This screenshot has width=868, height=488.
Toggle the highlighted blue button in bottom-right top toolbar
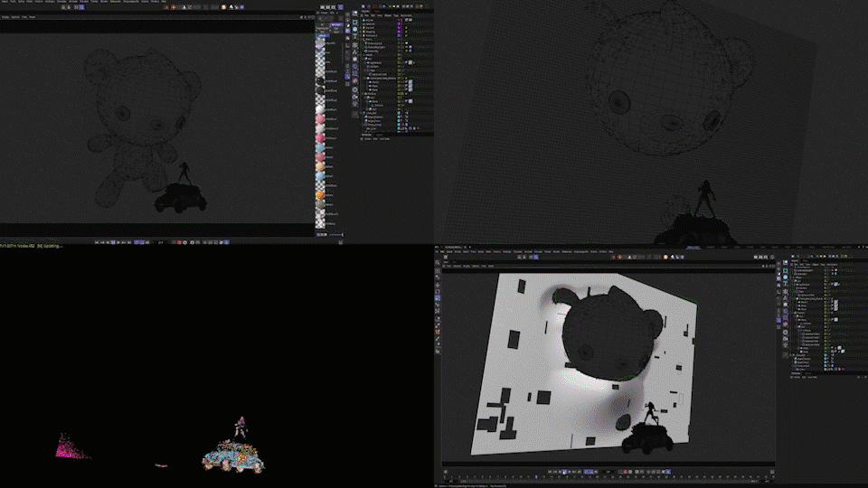pyautogui.click(x=536, y=257)
